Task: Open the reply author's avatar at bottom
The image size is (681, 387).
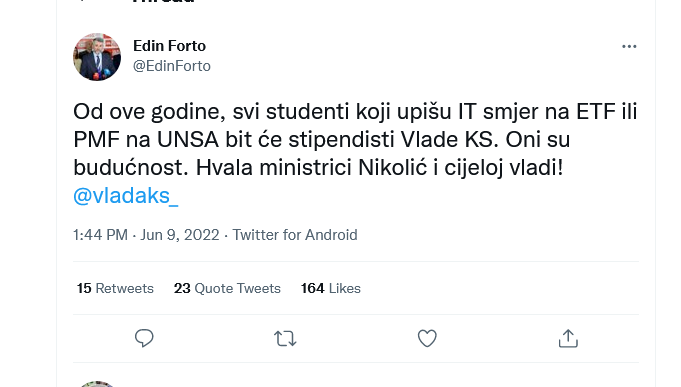Action: coord(97,384)
